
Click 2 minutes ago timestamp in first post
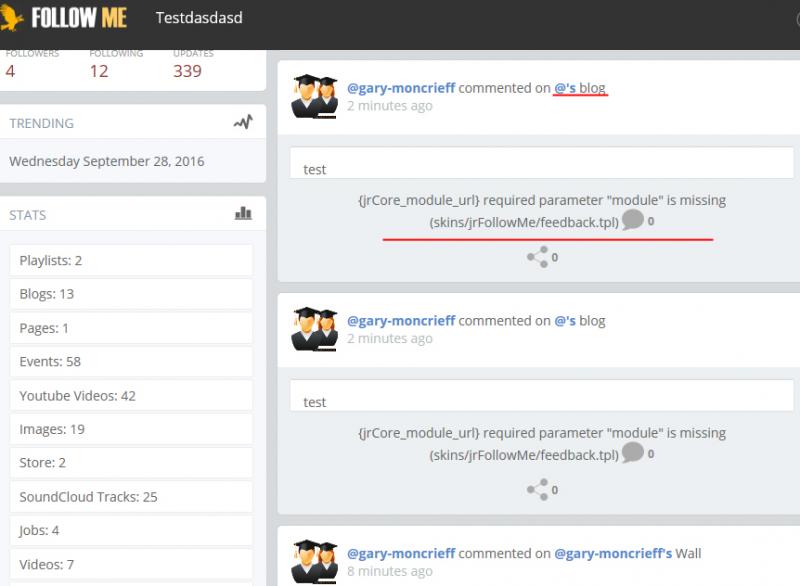pos(390,106)
